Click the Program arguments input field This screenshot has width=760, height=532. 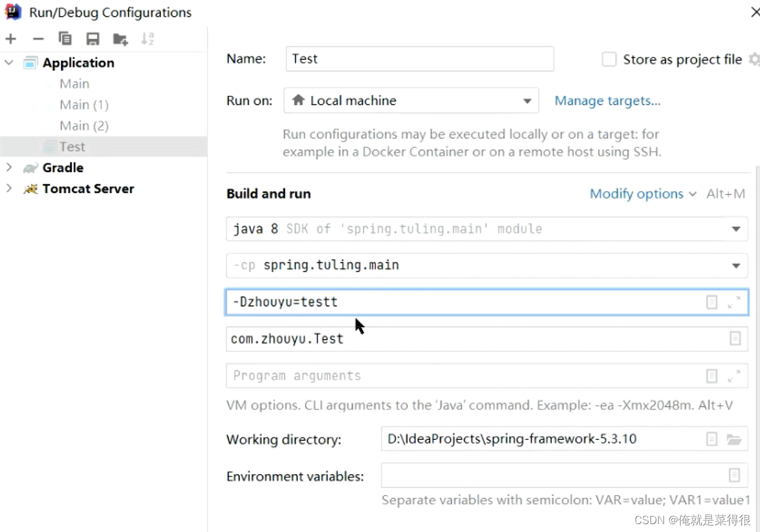coord(464,375)
